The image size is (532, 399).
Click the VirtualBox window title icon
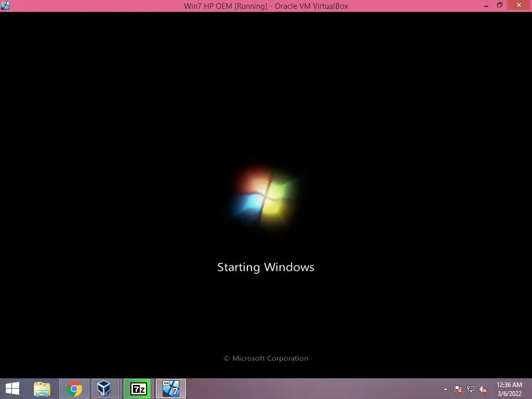5,5
